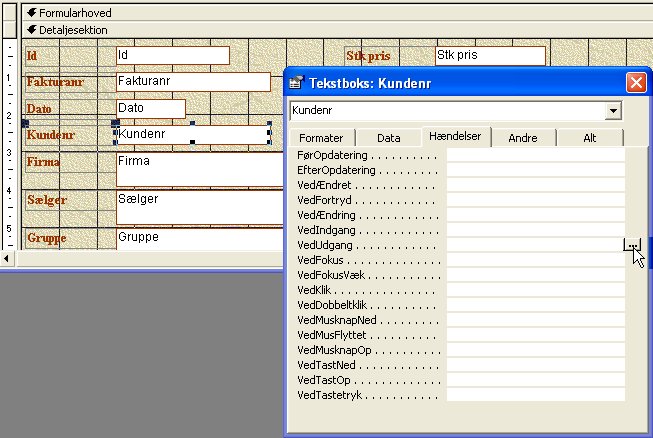Click the VedDobbeltklik property field
This screenshot has width=653, height=438.
536,305
